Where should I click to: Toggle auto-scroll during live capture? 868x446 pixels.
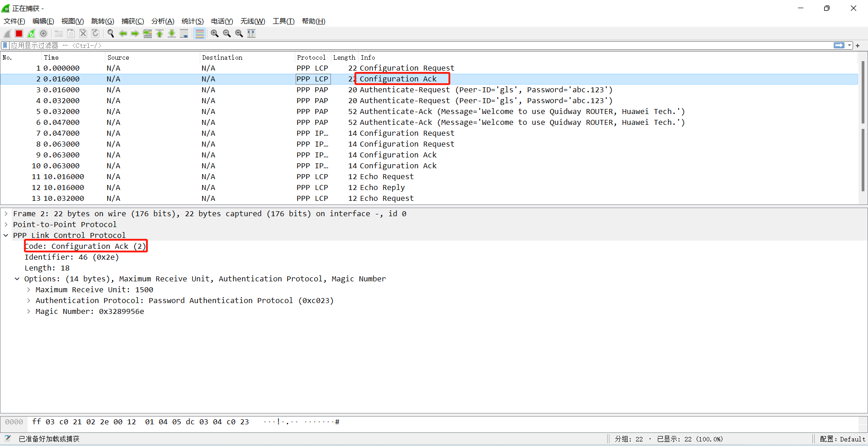tap(184, 33)
